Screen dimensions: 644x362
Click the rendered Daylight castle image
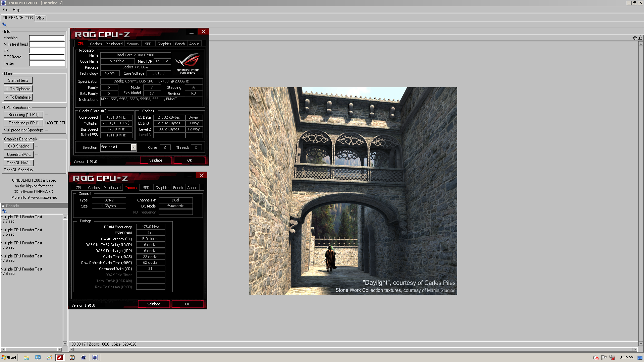point(353,191)
